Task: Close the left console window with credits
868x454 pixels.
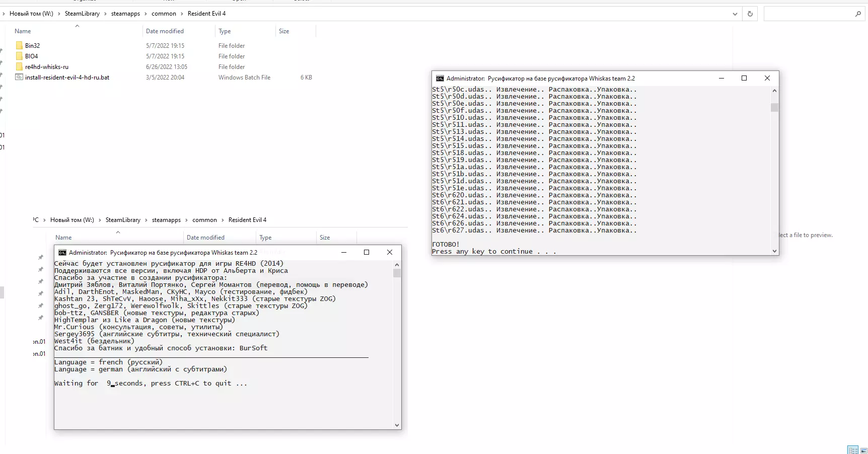Action: click(x=390, y=252)
